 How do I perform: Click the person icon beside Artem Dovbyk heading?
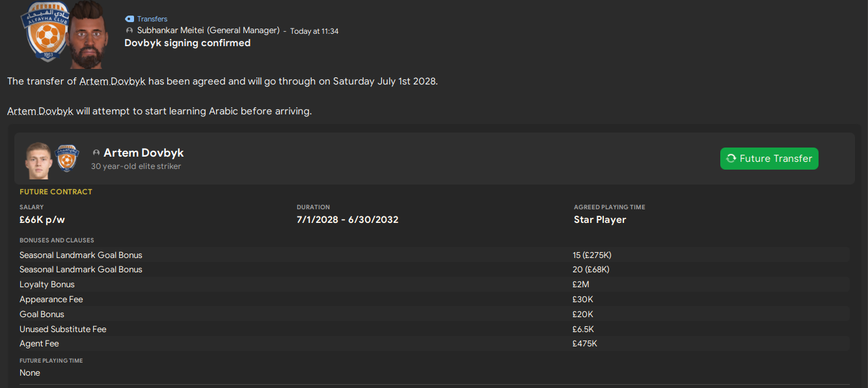coord(96,153)
